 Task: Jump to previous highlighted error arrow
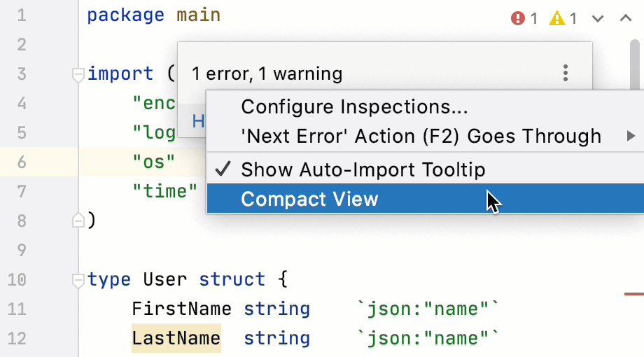625,19
